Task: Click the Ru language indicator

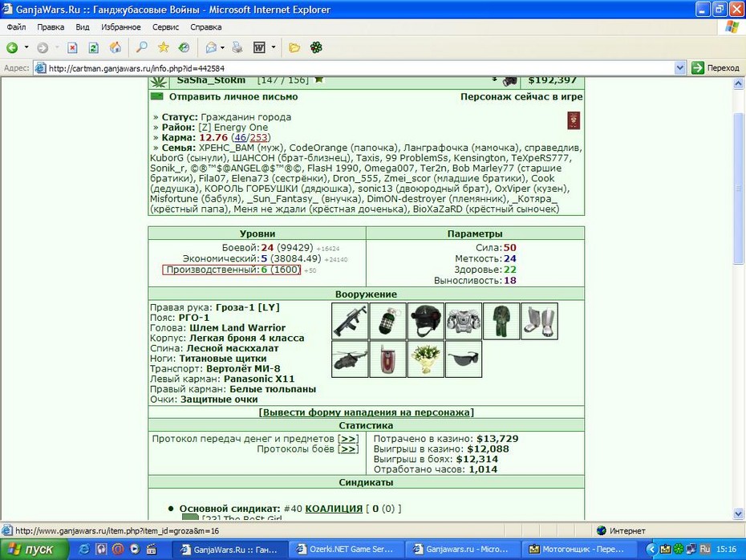Action: (704, 549)
